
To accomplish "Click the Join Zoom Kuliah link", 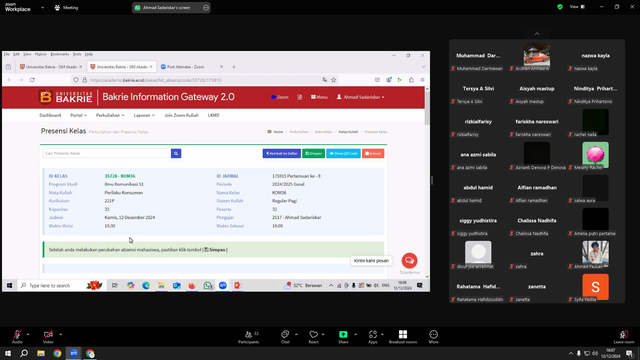I will click(x=181, y=115).
